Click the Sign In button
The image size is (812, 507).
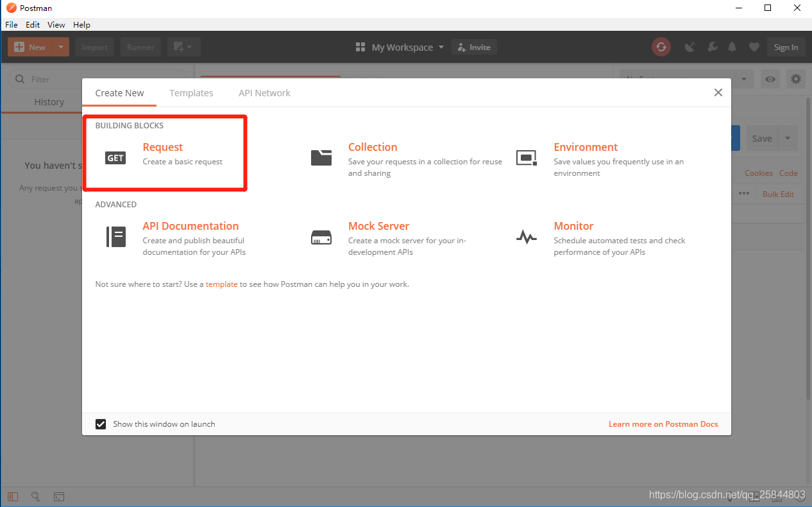[x=786, y=47]
